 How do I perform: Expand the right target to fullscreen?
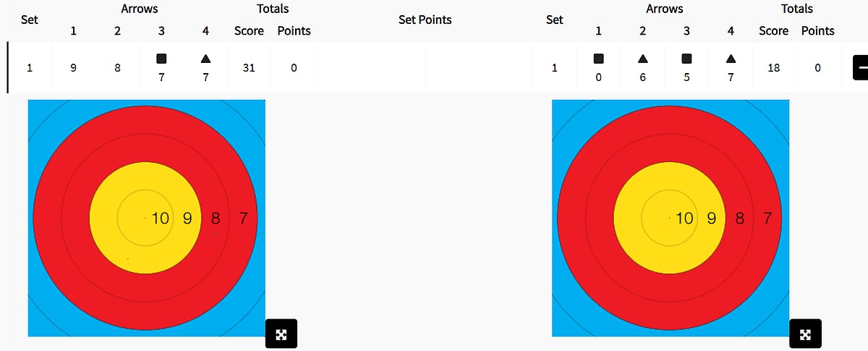pyautogui.click(x=805, y=334)
